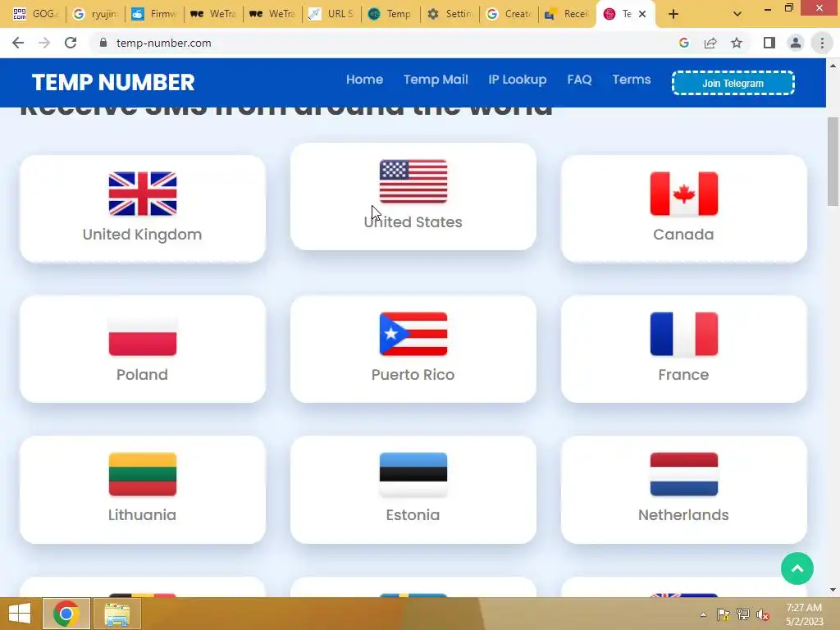The height and width of the screenshot is (630, 840).
Task: Click the United States flag icon
Action: 413,181
